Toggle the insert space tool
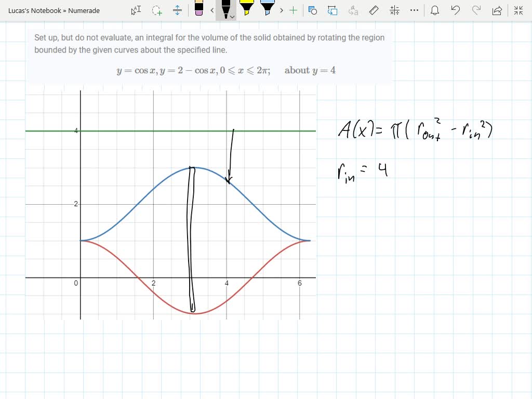 (x=177, y=10)
